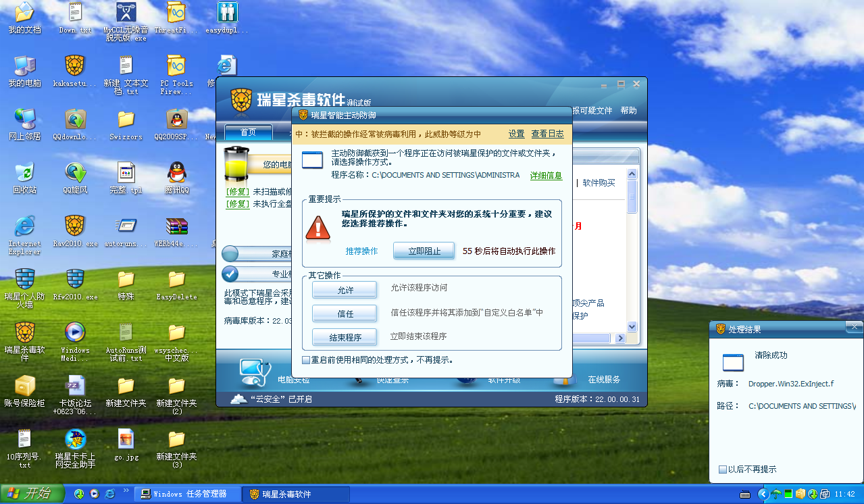Expand hidden system tray icons arrow
This screenshot has height=504, width=864.
pyautogui.click(x=763, y=494)
